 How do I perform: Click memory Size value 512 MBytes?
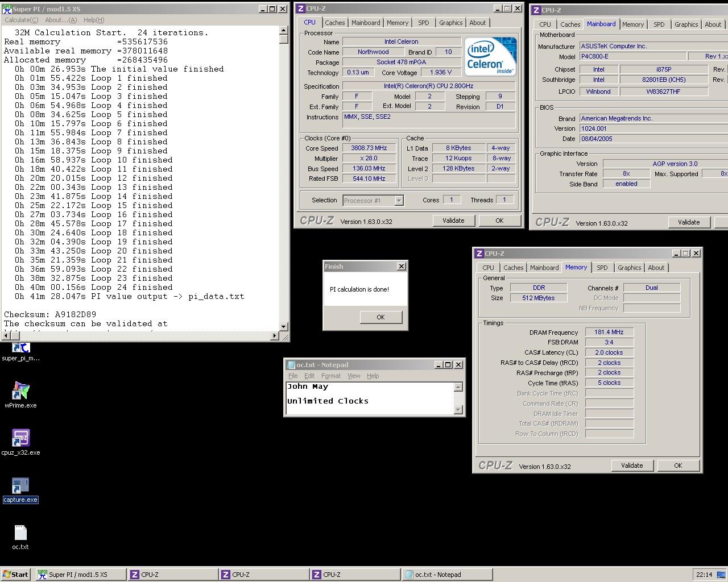(539, 298)
